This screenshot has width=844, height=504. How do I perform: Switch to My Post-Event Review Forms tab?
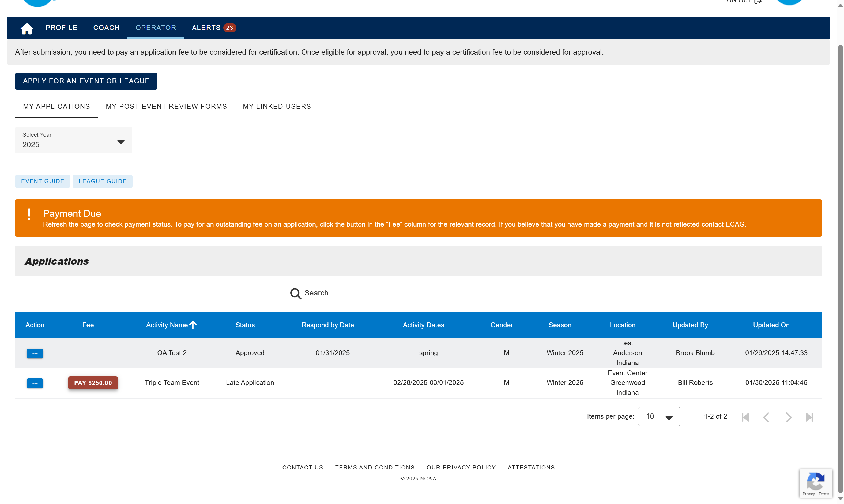click(166, 107)
